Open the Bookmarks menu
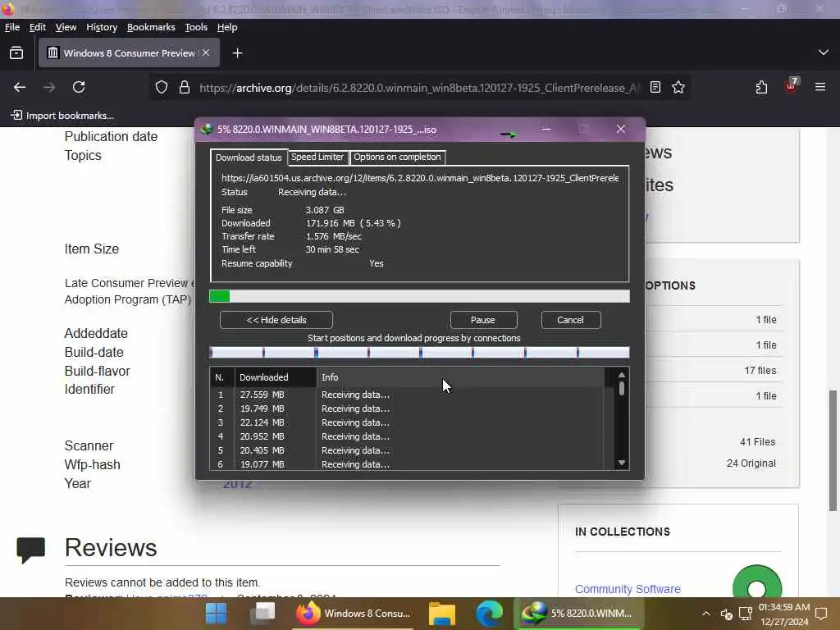840x630 pixels. pyautogui.click(x=151, y=27)
